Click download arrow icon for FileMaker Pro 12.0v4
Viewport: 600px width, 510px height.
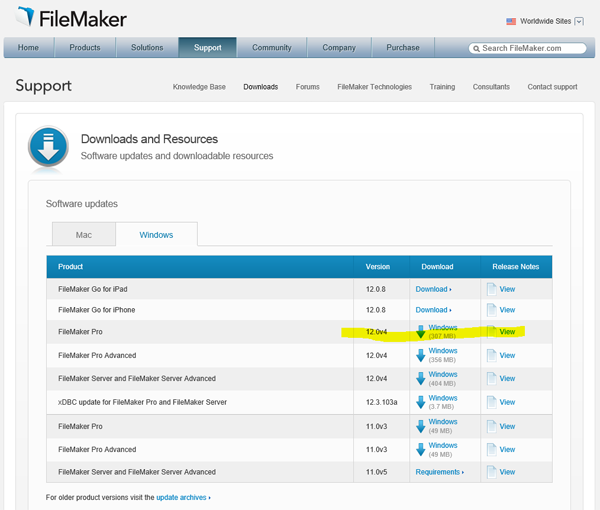(x=420, y=332)
